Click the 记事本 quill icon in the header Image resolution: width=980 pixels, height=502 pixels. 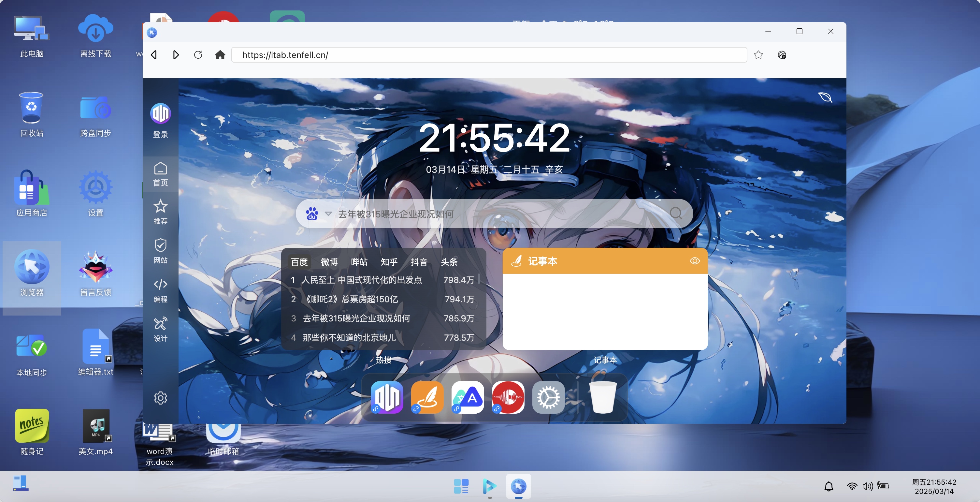coord(517,261)
